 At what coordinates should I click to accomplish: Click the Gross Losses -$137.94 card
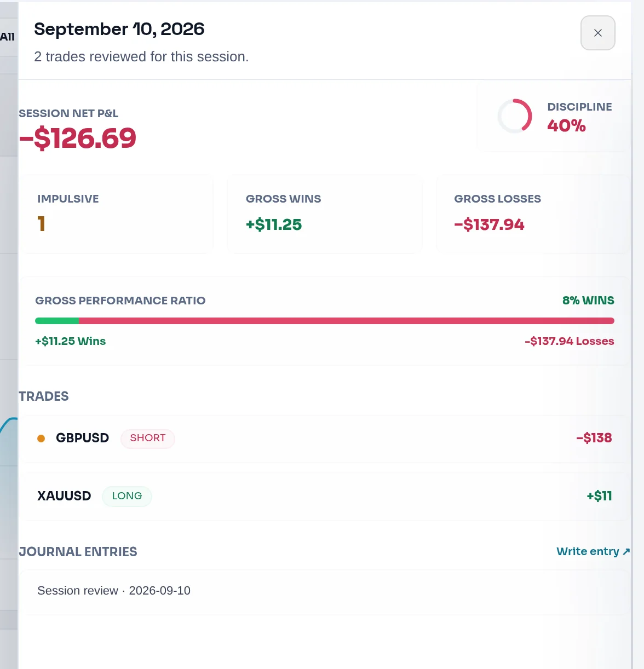(x=532, y=214)
